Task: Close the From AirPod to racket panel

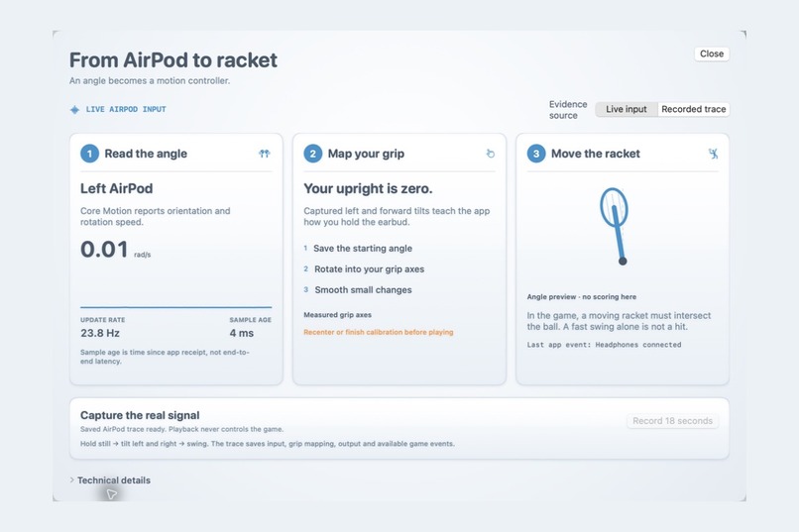Action: tap(712, 53)
